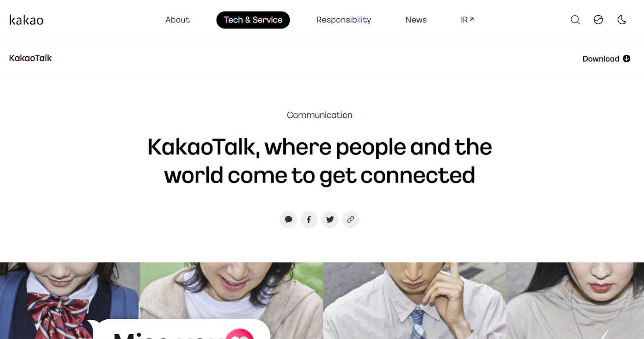644x339 pixels.
Task: Open the Responsibility menu
Action: tap(344, 20)
